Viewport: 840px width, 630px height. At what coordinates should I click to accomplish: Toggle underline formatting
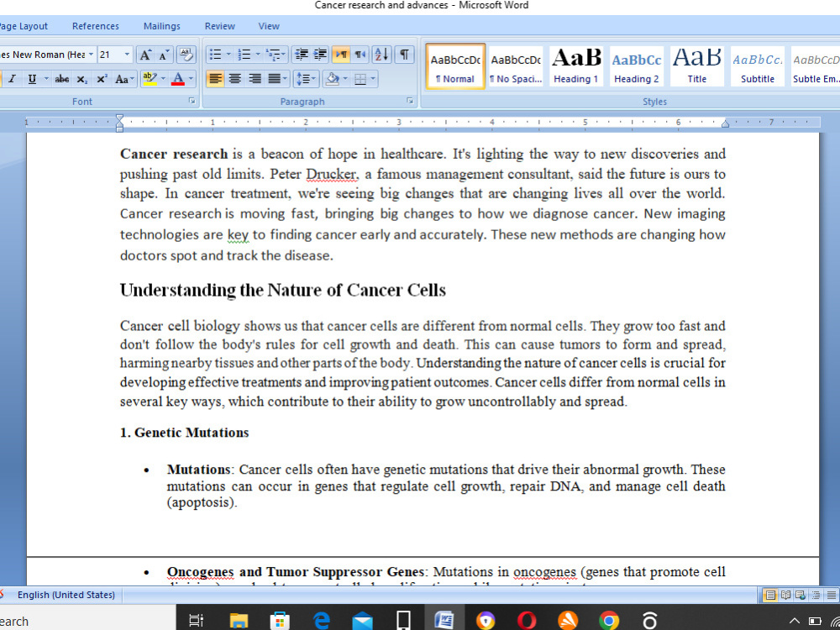pyautogui.click(x=32, y=79)
